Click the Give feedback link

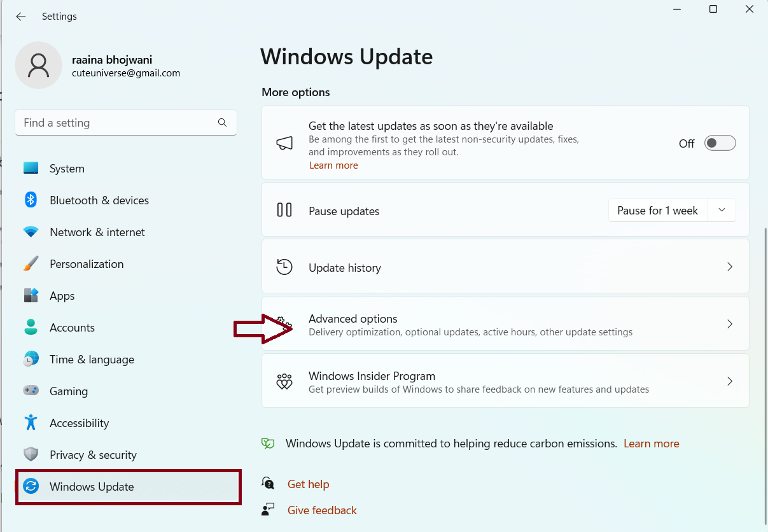click(322, 510)
